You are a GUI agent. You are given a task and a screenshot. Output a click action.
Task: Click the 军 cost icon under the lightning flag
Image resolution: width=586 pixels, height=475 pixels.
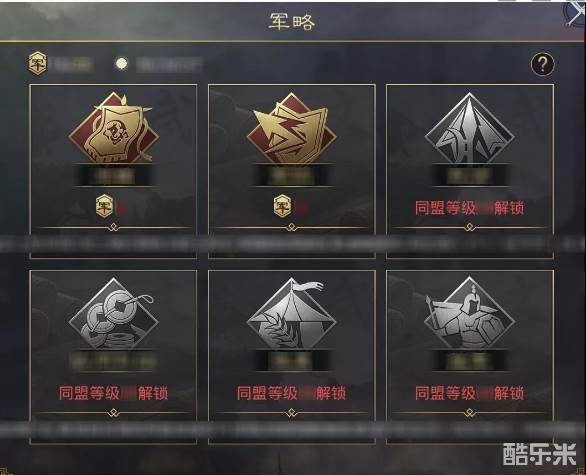tap(283, 206)
